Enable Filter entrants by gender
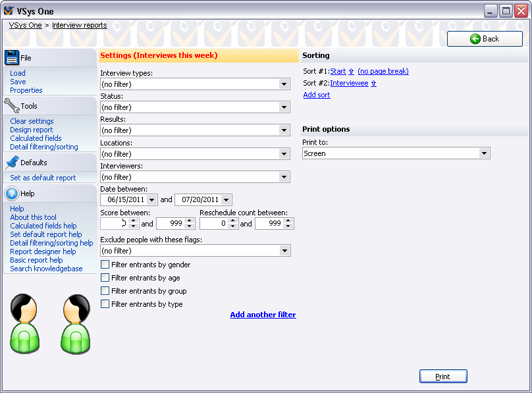The height and width of the screenshot is (393, 532). coord(105,265)
